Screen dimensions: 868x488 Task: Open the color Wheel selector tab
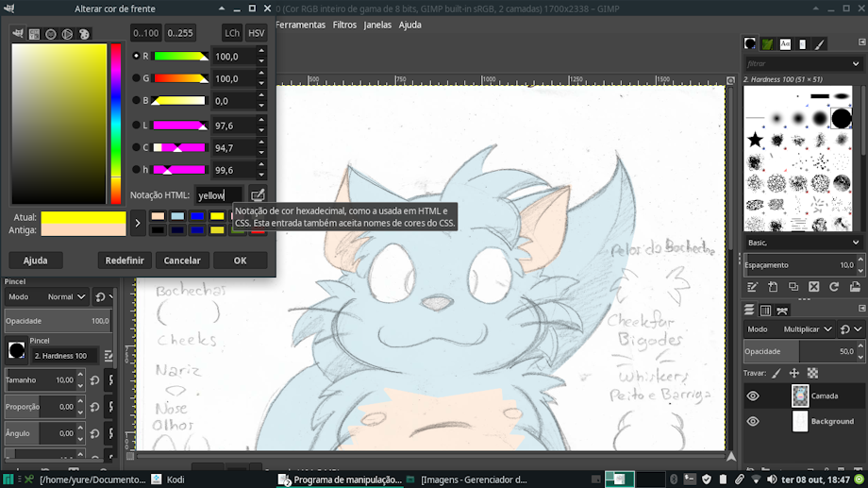click(68, 34)
